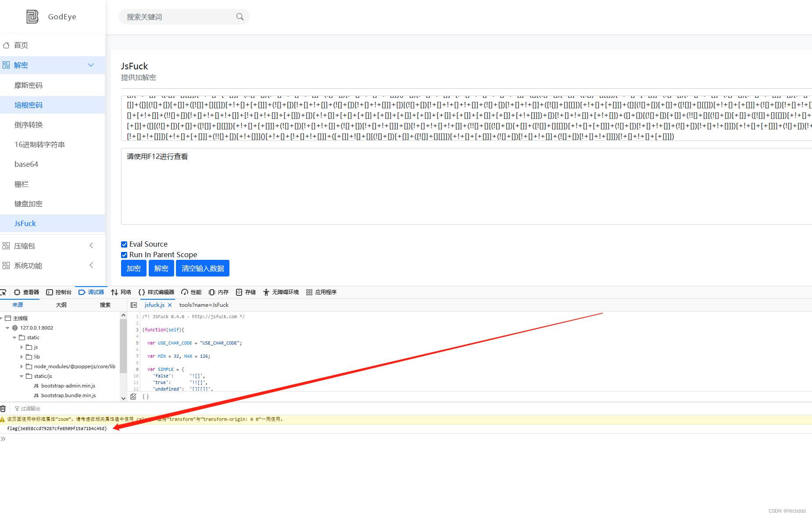This screenshot has width=812, height=517.
Task: Switch to 调试器 debugger tab
Action: [x=91, y=292]
